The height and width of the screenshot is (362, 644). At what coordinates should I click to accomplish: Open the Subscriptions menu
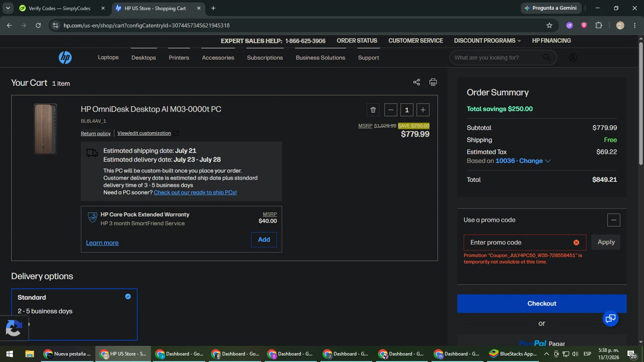click(x=265, y=57)
